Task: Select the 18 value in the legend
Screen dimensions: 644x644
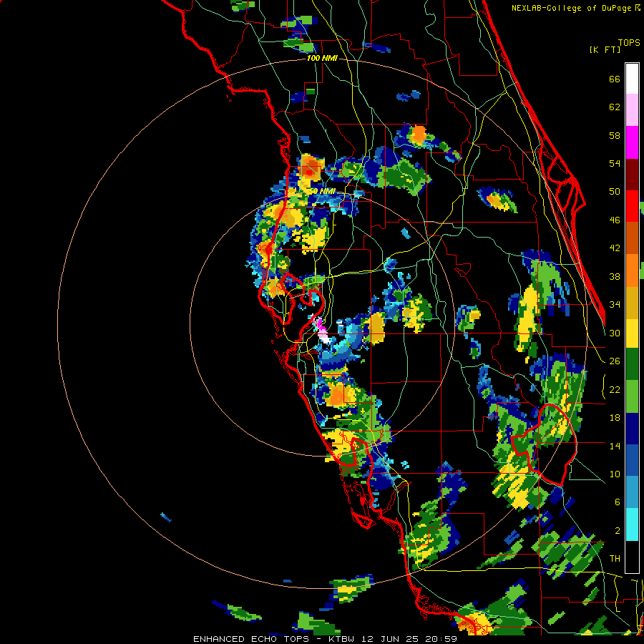Action: pyautogui.click(x=615, y=418)
